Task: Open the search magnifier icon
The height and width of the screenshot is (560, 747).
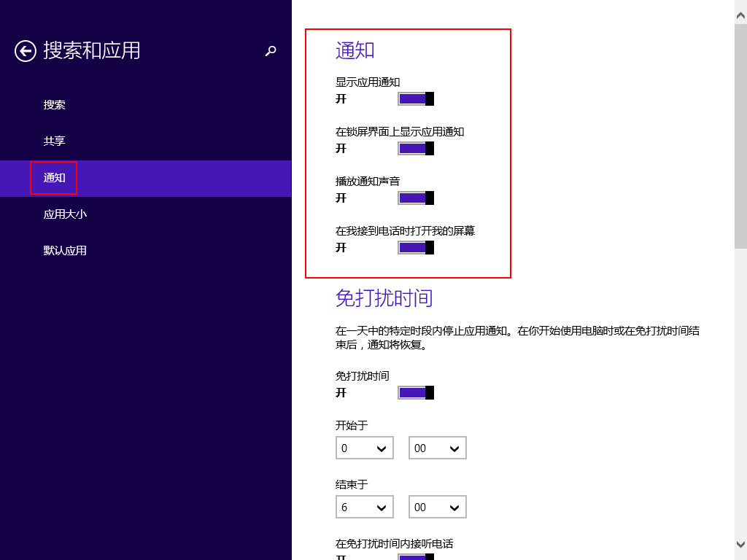Action: tap(271, 51)
